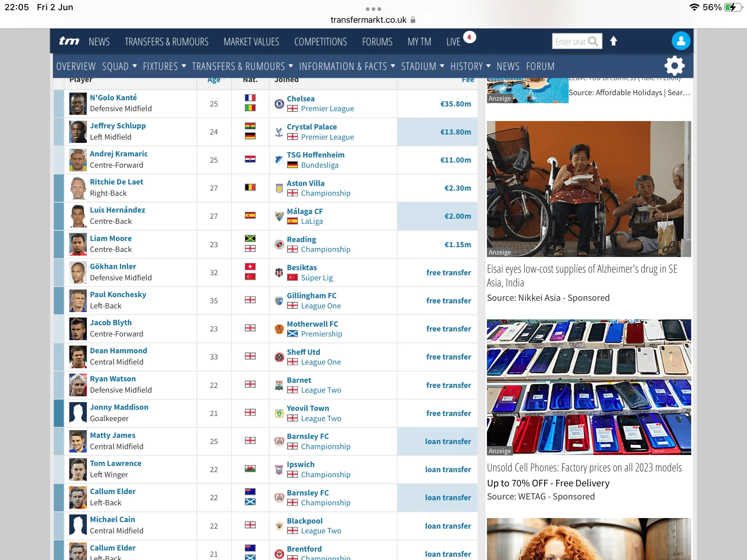
Task: Expand the HISTORY dropdown menu
Action: [x=470, y=66]
